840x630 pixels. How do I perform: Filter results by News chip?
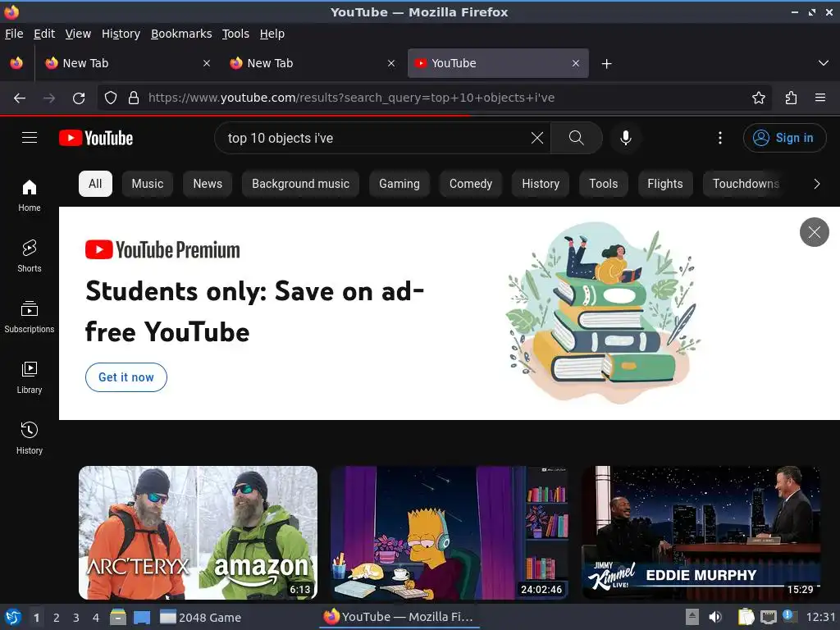pos(208,184)
